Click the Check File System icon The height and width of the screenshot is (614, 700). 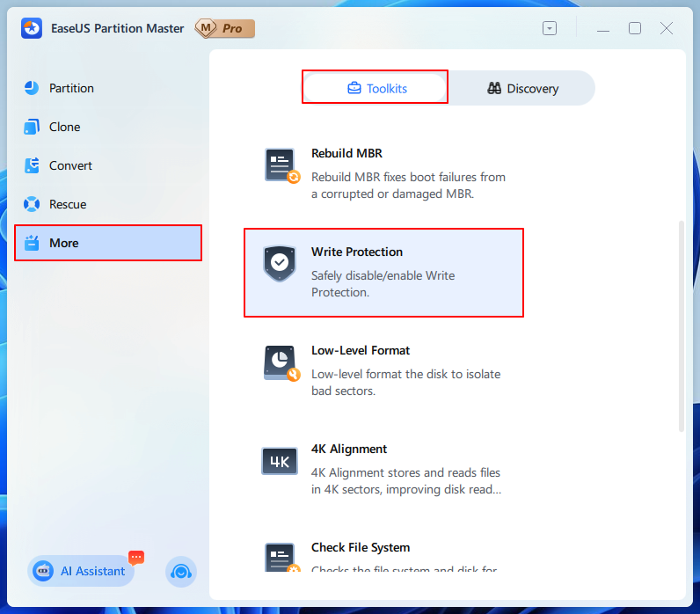[x=281, y=558]
